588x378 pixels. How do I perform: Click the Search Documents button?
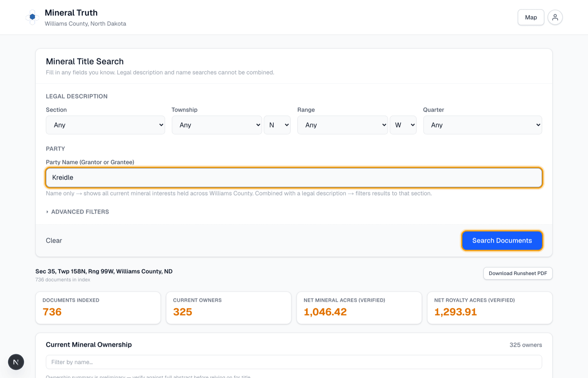pyautogui.click(x=502, y=240)
